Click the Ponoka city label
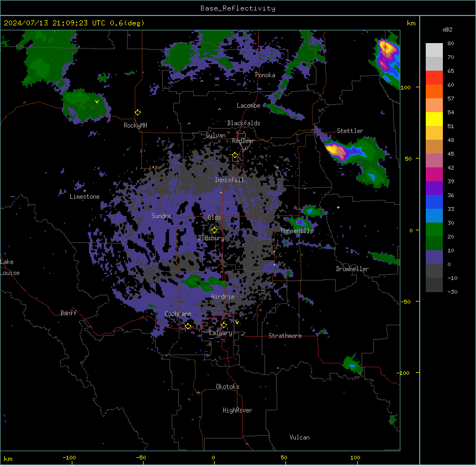Viewport: 476px width, 465px height. pos(265,75)
